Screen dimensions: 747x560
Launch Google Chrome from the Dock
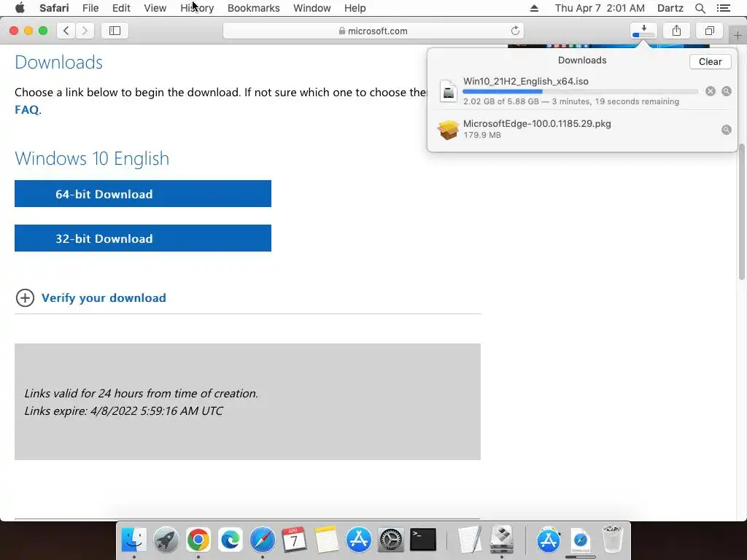198,540
